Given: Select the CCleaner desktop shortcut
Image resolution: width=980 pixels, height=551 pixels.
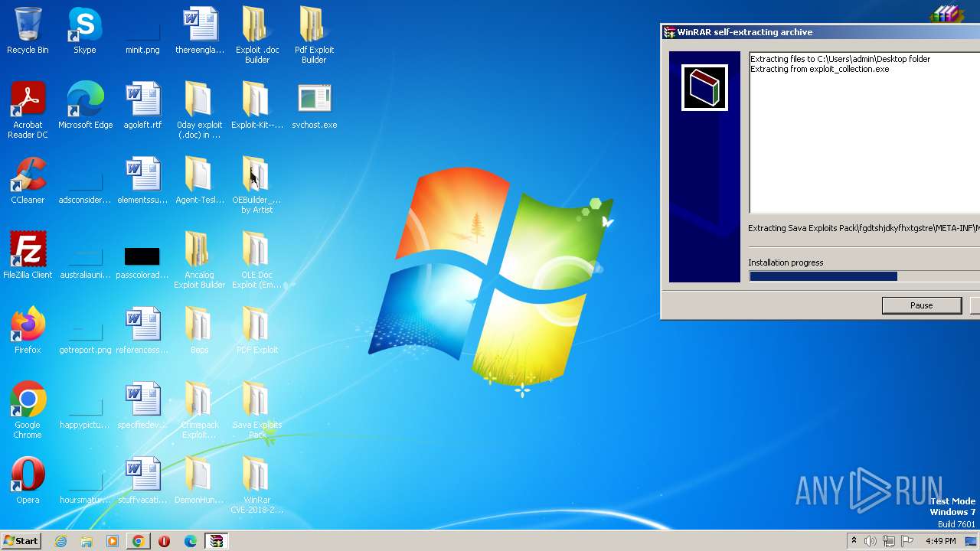Looking at the screenshot, I should coord(28,181).
